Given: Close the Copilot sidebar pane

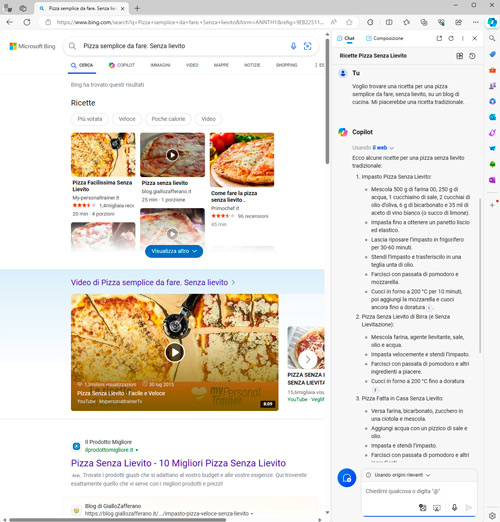Looking at the screenshot, I should tap(475, 38).
